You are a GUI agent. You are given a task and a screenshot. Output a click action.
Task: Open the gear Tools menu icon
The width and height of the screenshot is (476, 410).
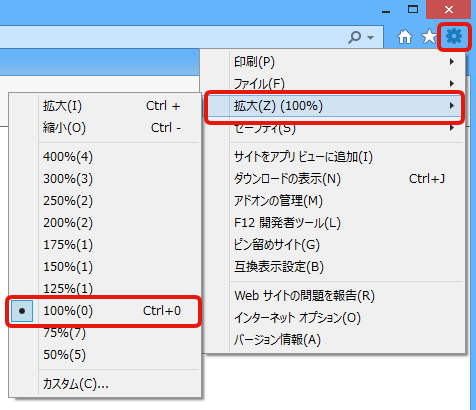click(454, 36)
